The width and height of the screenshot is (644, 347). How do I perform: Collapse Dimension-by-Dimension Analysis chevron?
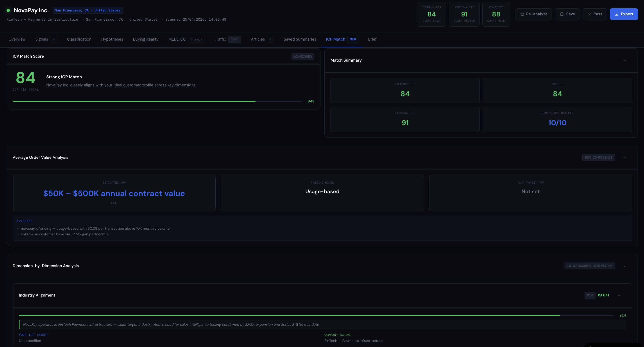[x=625, y=266]
